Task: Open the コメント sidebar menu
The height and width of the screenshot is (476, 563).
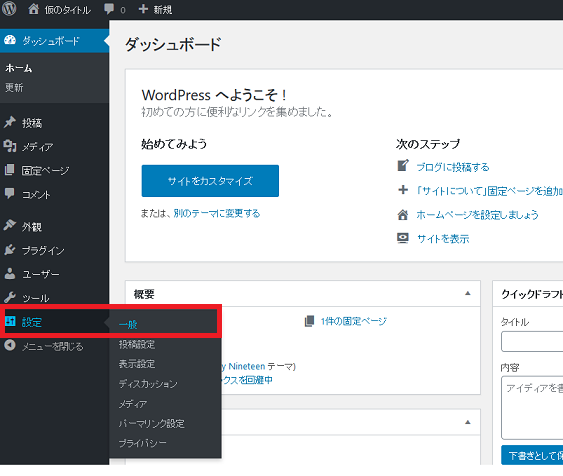Action: coord(36,195)
